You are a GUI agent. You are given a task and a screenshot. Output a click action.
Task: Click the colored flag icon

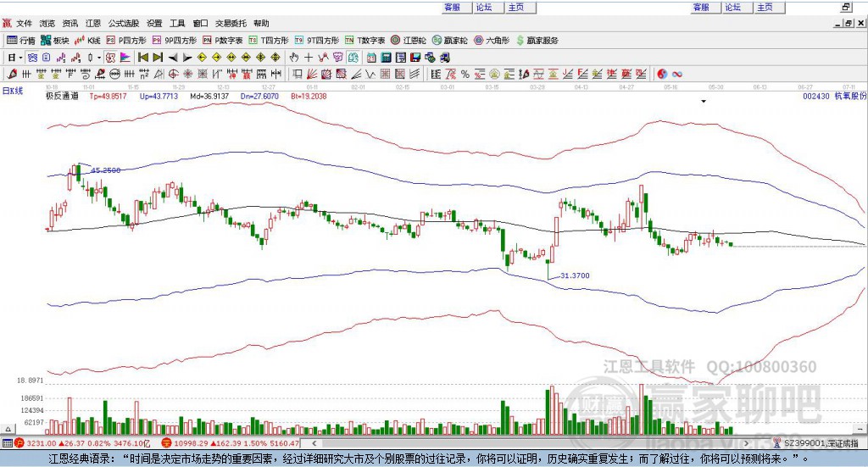coord(125,58)
